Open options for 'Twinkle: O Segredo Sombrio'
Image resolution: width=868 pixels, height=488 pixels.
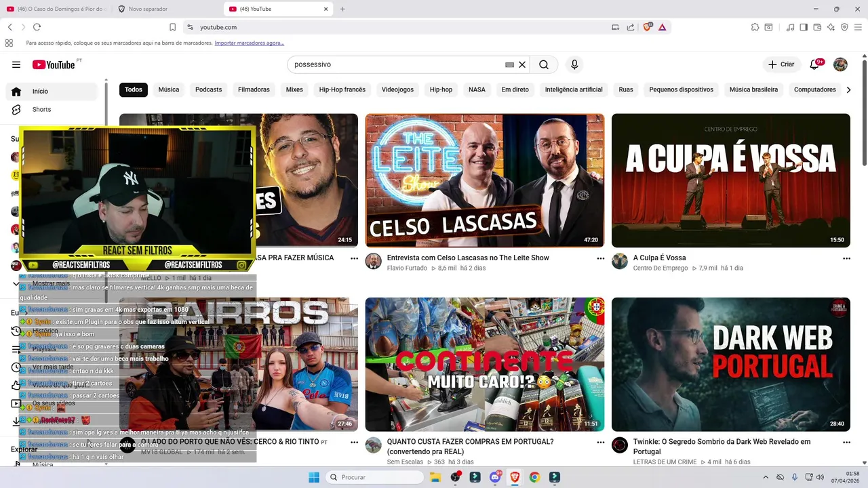tap(846, 442)
